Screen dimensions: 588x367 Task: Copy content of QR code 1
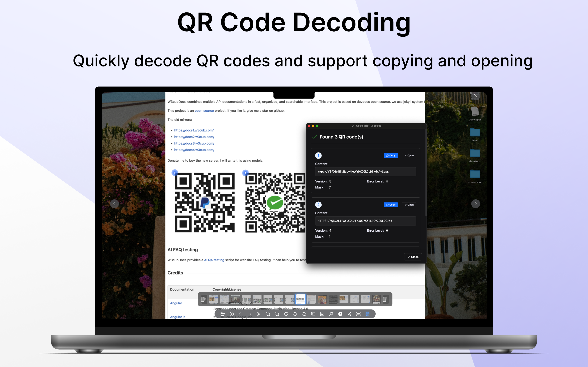(390, 156)
